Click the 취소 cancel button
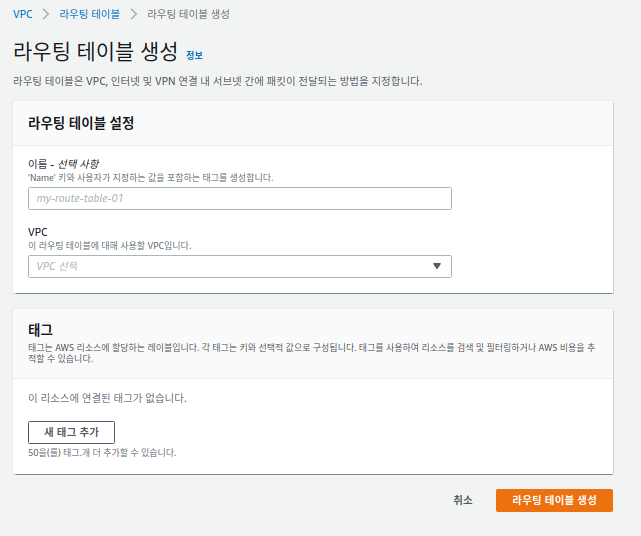The width and height of the screenshot is (641, 536). click(463, 500)
